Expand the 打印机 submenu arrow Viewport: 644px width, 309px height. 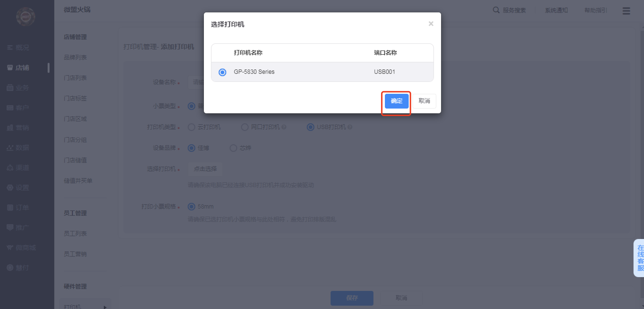click(105, 307)
